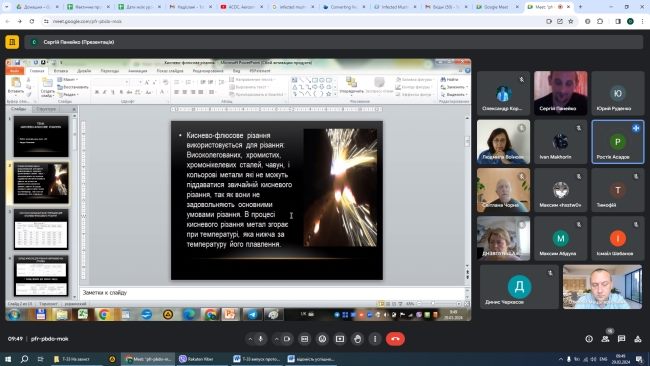Open meeting details info icon

tap(589, 339)
